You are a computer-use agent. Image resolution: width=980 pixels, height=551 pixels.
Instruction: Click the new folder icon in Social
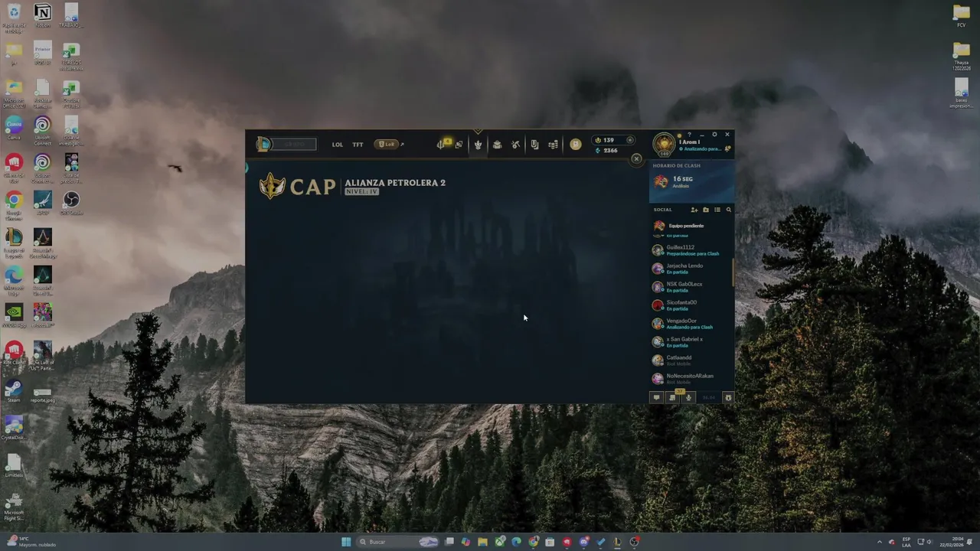click(x=706, y=210)
